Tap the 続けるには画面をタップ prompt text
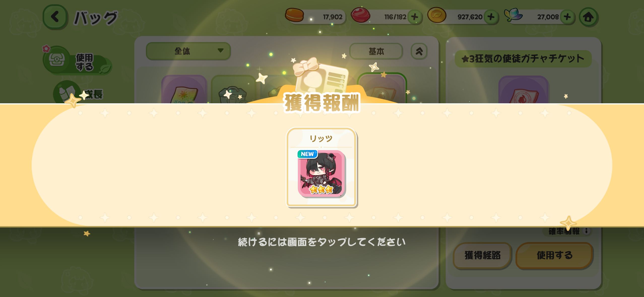Screen dimensions: 644x297 tap(322, 242)
